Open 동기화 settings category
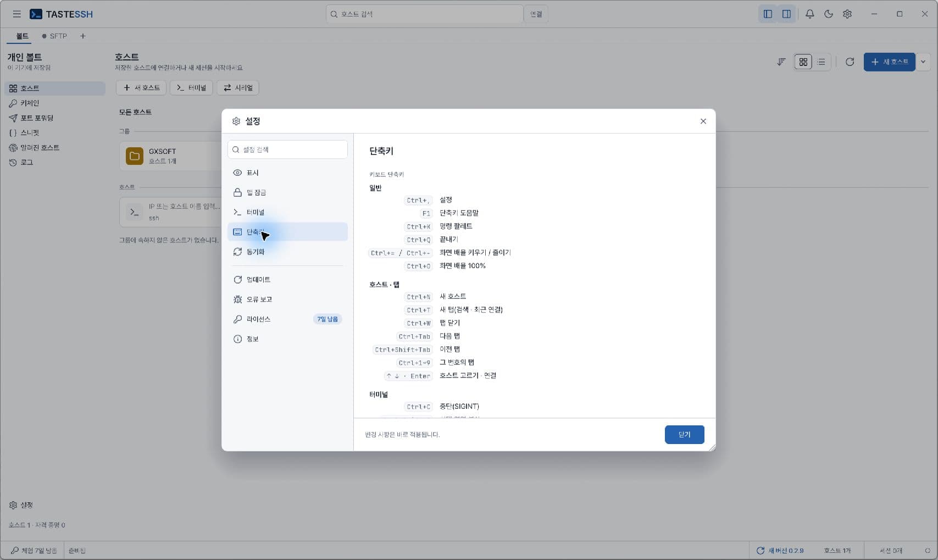Image resolution: width=938 pixels, height=560 pixels. click(287, 252)
